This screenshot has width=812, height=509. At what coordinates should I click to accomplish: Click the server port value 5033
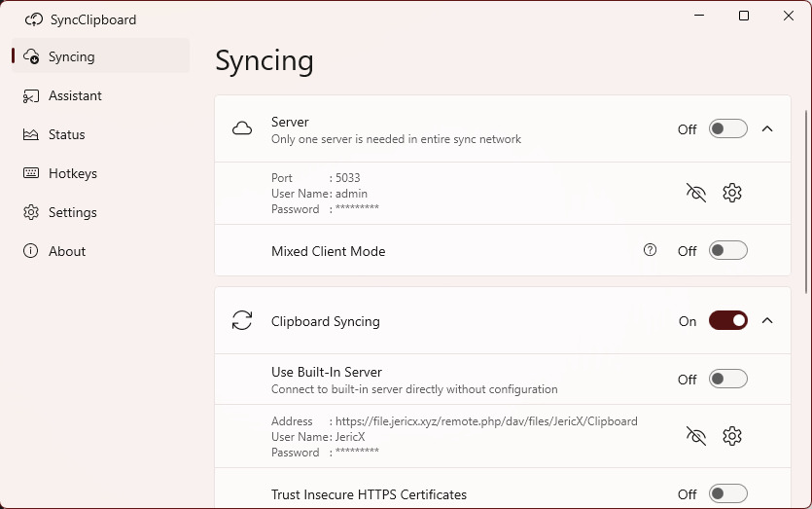347,178
